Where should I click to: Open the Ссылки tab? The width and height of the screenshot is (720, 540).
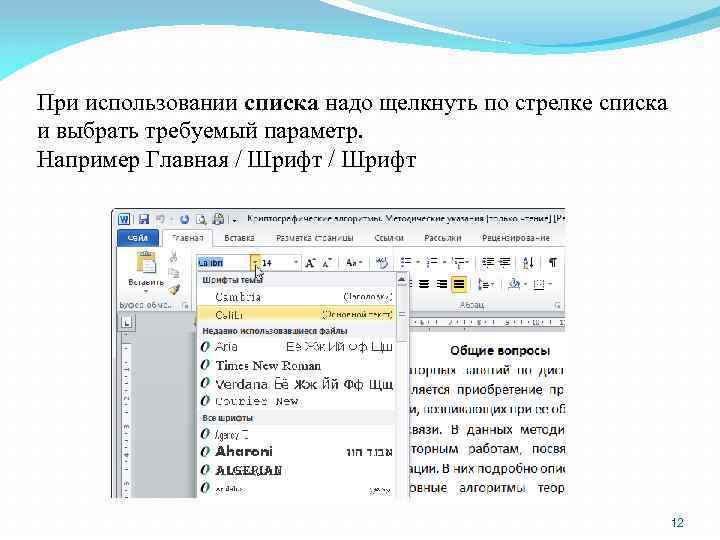tap(389, 238)
